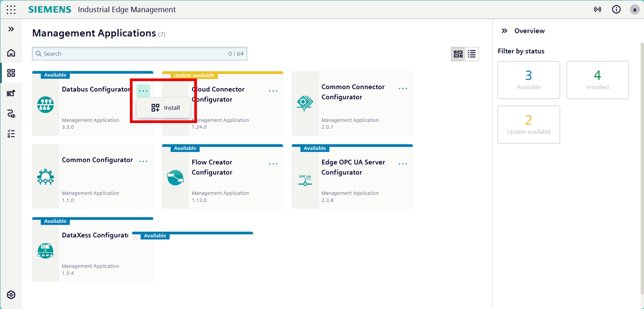Image resolution: width=644 pixels, height=309 pixels.
Task: Click the Siemens logo
Action: [49, 10]
